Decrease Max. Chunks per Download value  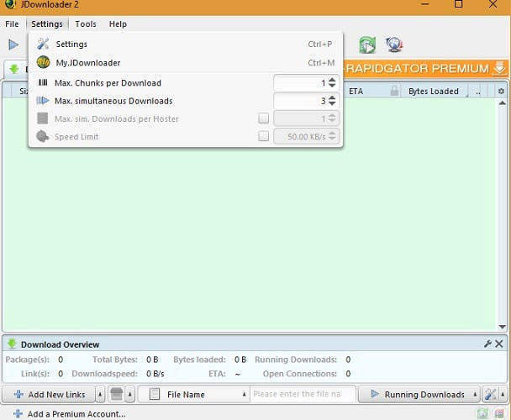pos(332,86)
